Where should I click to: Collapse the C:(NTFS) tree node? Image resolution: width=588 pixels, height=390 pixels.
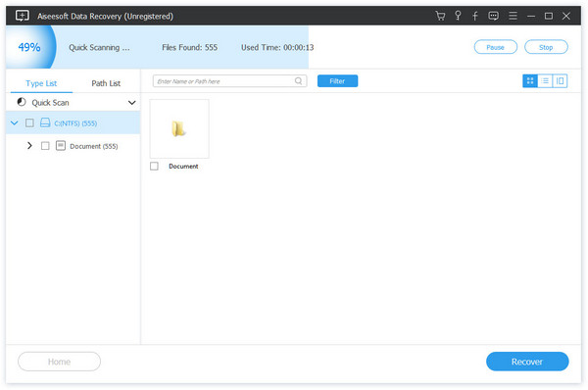tap(15, 123)
